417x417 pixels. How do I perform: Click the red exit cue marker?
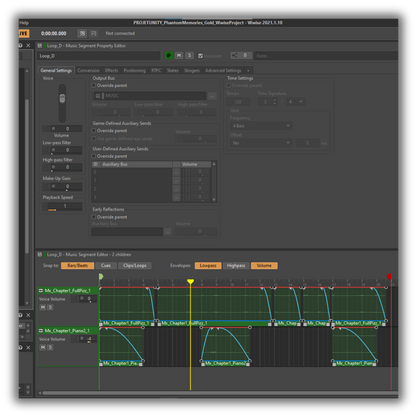389,276
